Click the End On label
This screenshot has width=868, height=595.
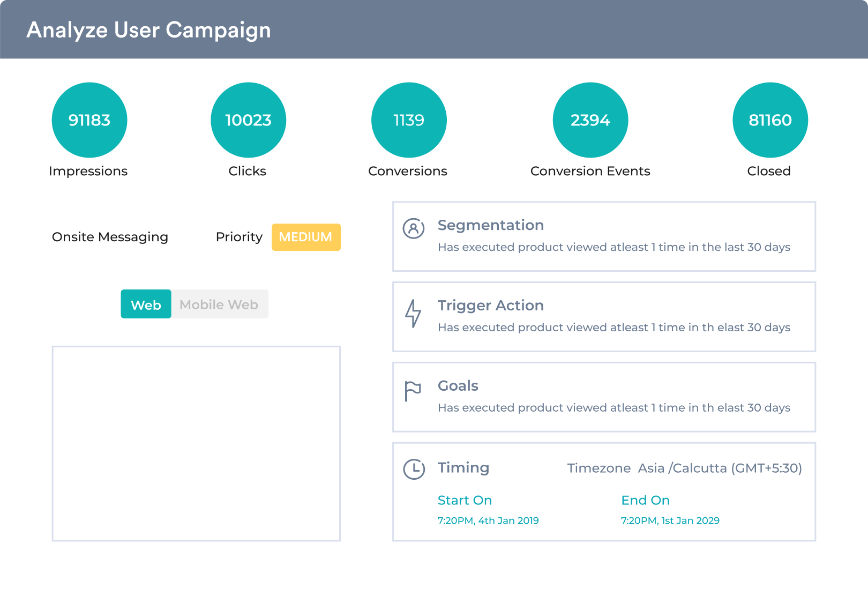click(645, 500)
